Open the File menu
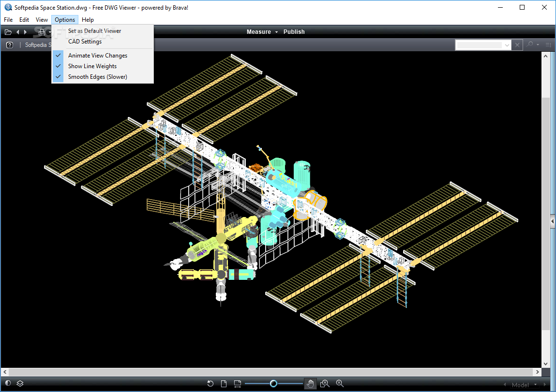The height and width of the screenshot is (392, 556). pyautogui.click(x=8, y=20)
